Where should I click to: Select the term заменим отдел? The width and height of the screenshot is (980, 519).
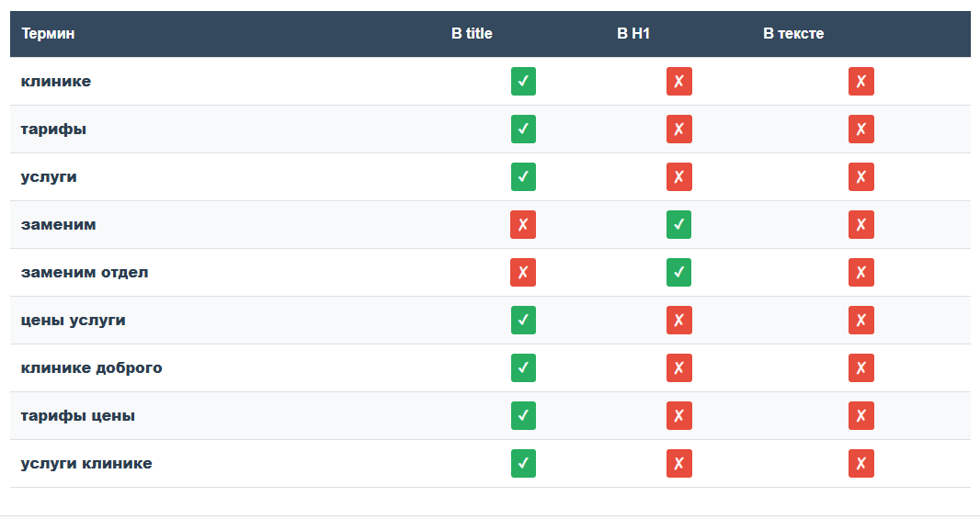pos(85,272)
